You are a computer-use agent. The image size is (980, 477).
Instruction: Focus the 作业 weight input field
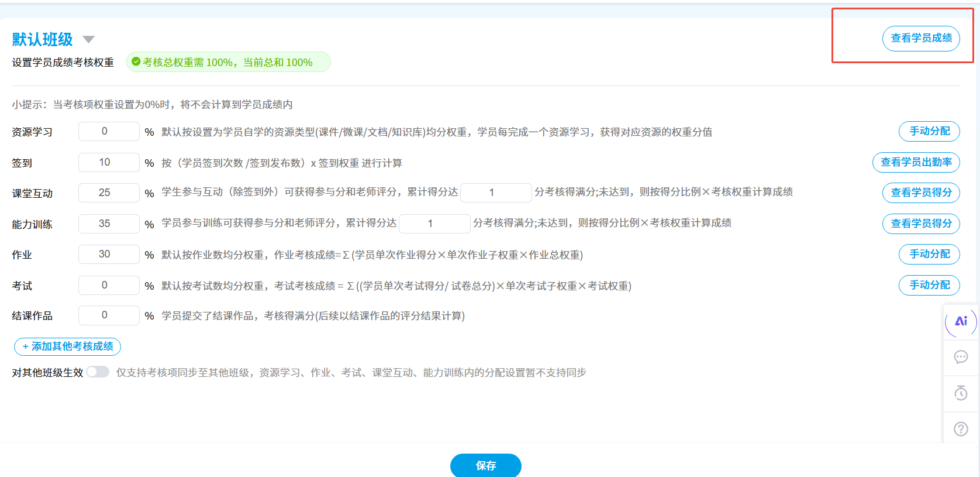pos(109,254)
